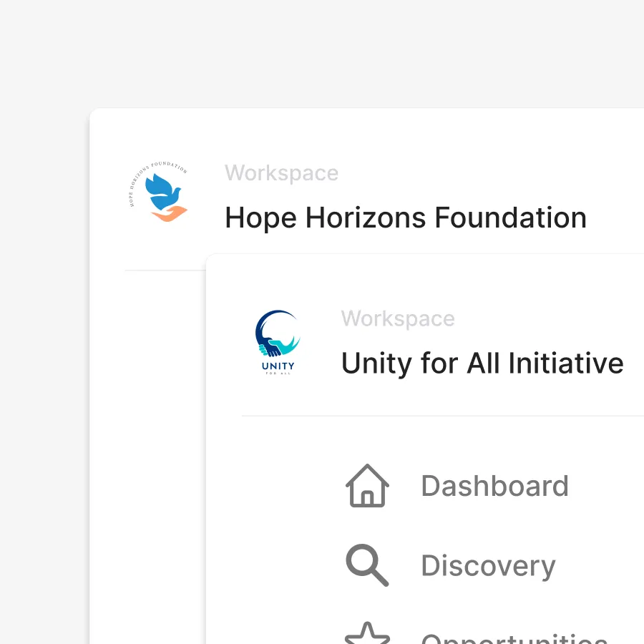The image size is (644, 644).
Task: Click the Unity for All Initiative title text
Action: point(482,363)
